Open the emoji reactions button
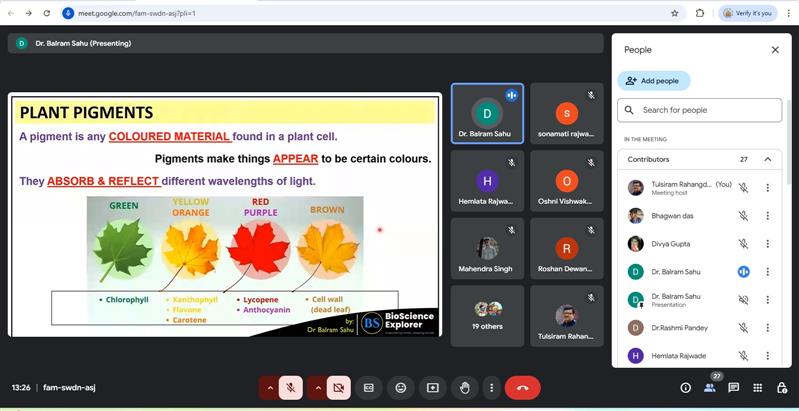The image size is (799, 411). [401, 388]
